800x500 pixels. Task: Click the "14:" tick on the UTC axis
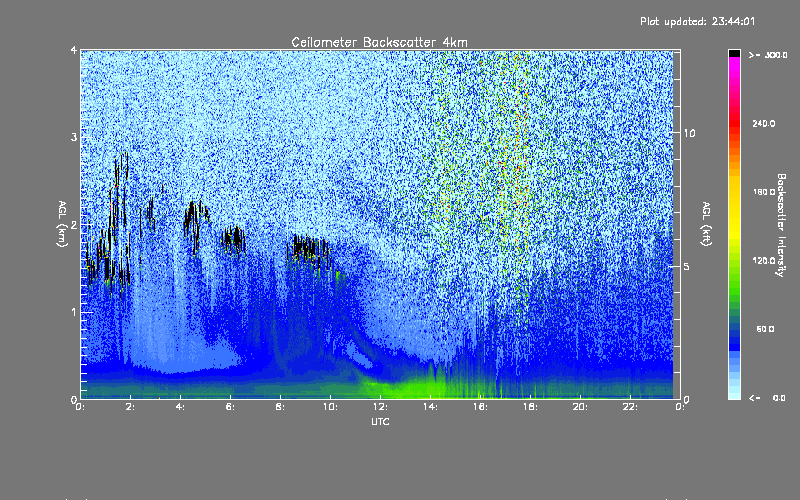click(430, 407)
